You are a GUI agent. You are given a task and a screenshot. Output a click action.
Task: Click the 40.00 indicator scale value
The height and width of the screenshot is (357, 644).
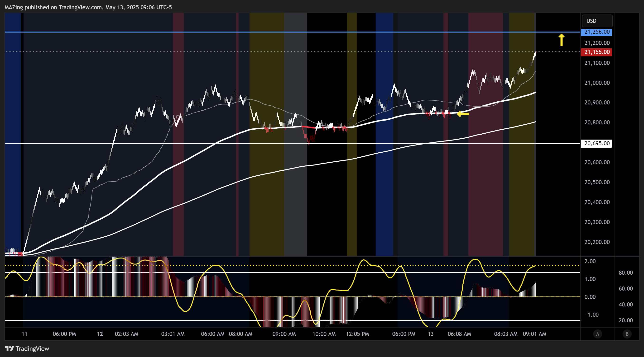626,305
